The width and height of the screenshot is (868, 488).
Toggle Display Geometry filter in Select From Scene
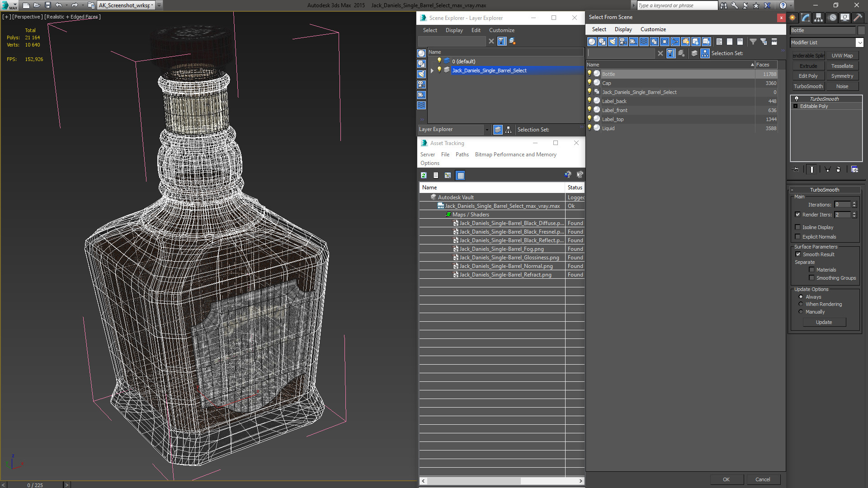pos(592,42)
